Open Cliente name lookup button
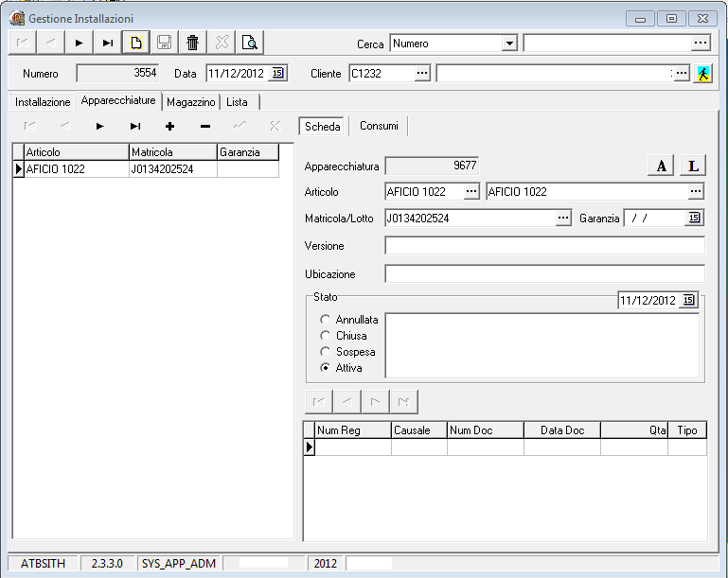The image size is (728, 578). (681, 73)
